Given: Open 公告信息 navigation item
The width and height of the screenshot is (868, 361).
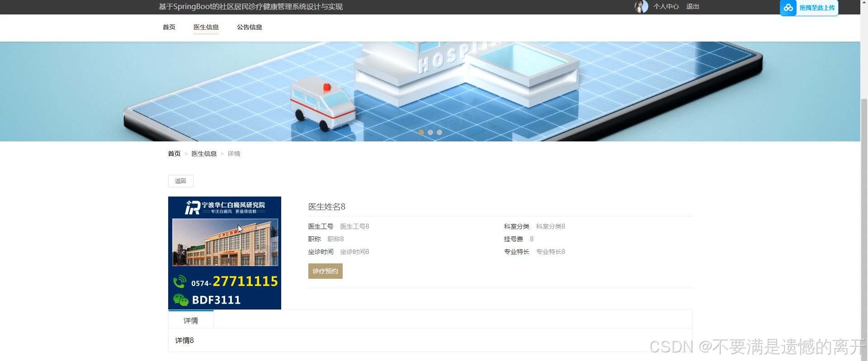Looking at the screenshot, I should coord(250,27).
